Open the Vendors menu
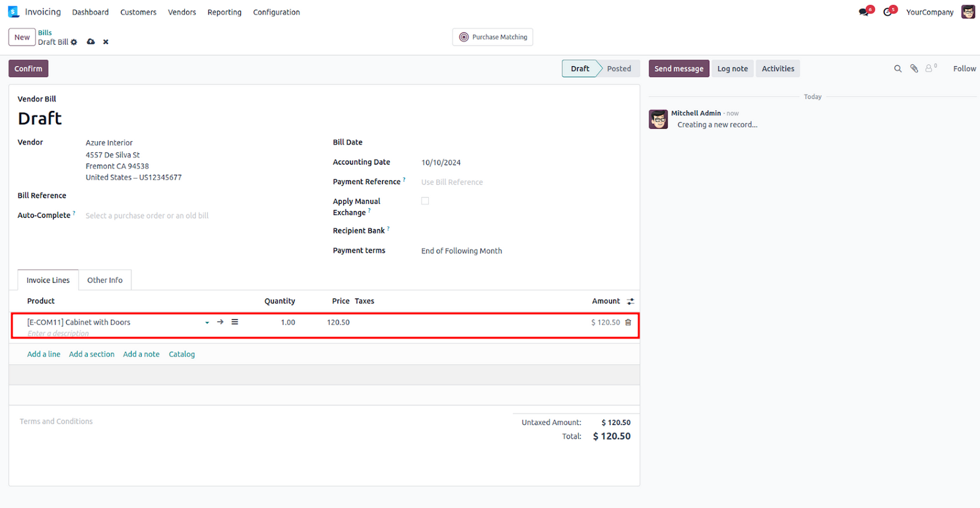 [x=181, y=13]
